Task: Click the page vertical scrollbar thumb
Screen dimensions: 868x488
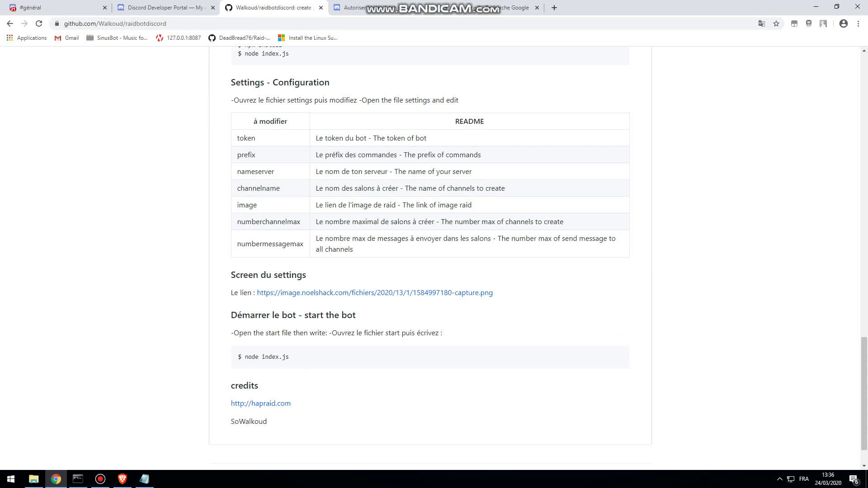Action: click(x=864, y=393)
